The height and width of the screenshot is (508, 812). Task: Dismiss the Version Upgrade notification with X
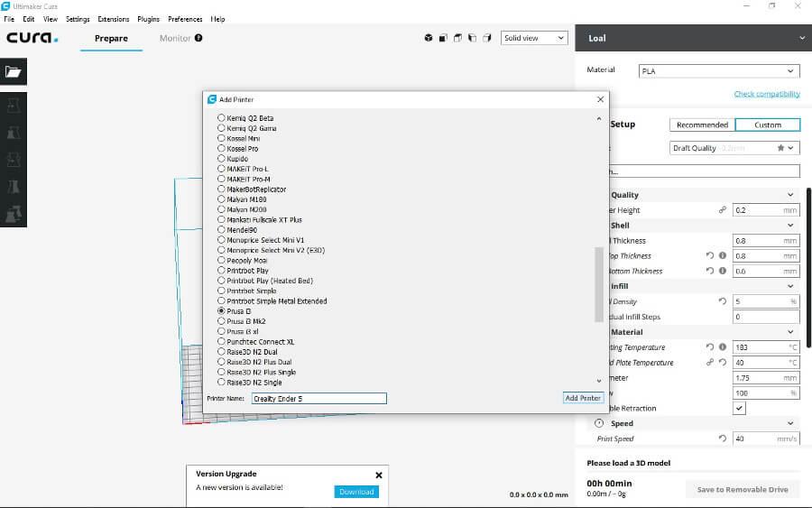pyautogui.click(x=378, y=475)
